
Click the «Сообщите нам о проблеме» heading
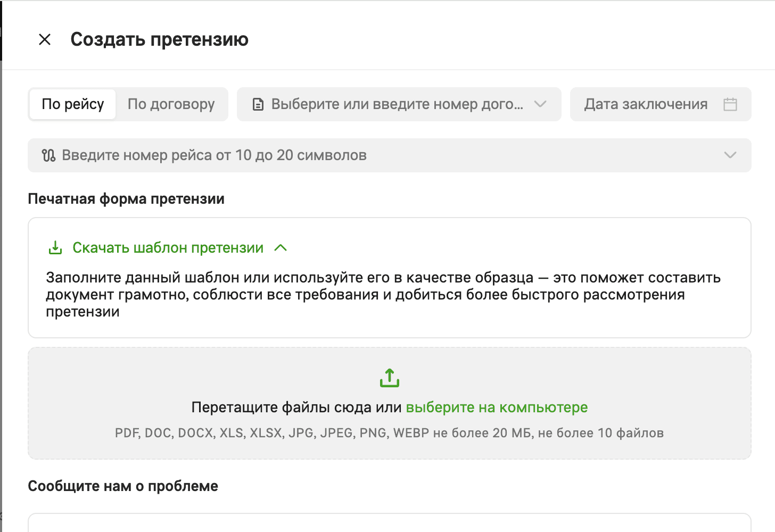(123, 486)
